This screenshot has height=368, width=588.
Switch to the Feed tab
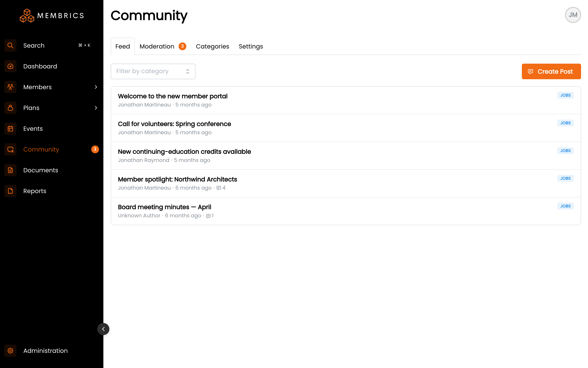tap(123, 46)
